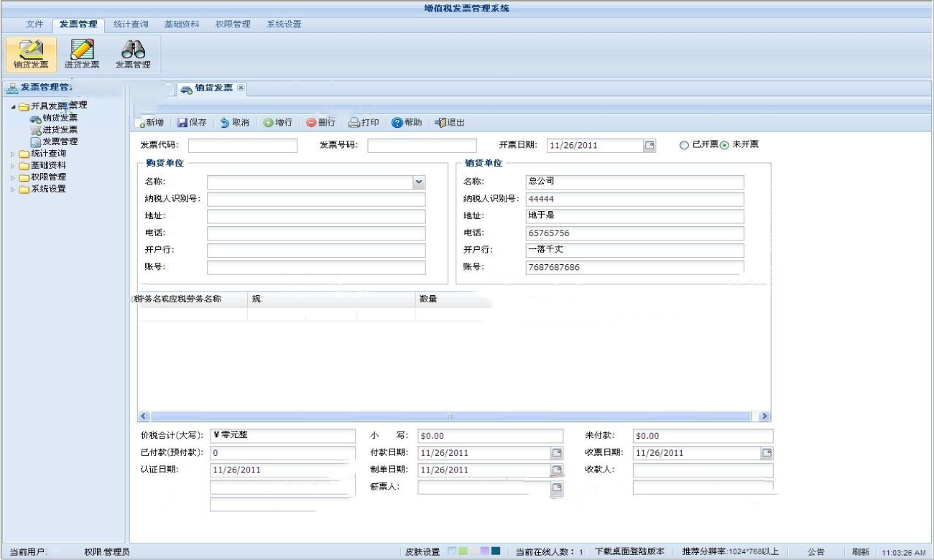
Task: Expand the 基础资料 tree folder
Action: click(x=12, y=166)
